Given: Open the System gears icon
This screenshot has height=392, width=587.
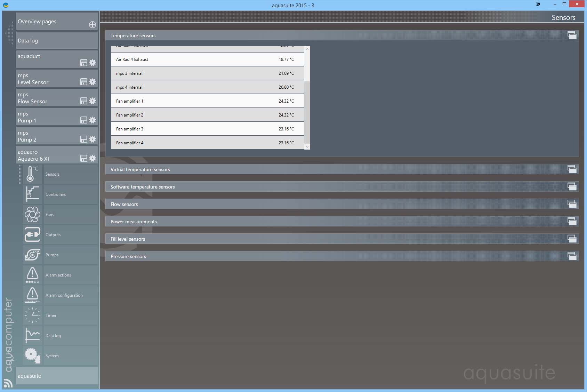Looking at the screenshot, I should tap(32, 355).
